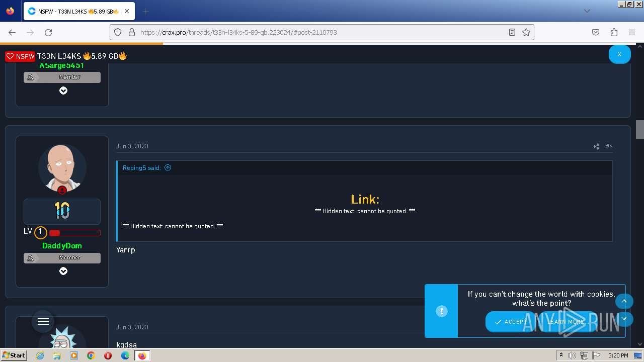This screenshot has height=362, width=644.
Task: Click the DaddyDom level 10 badge
Action: pyautogui.click(x=62, y=211)
